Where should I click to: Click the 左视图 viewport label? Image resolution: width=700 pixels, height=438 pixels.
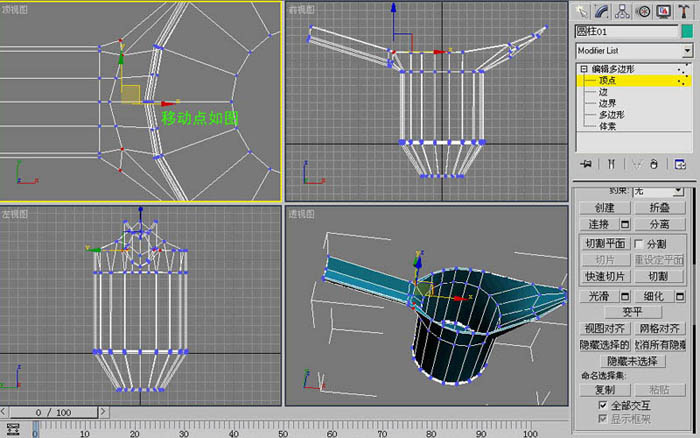[x=15, y=214]
